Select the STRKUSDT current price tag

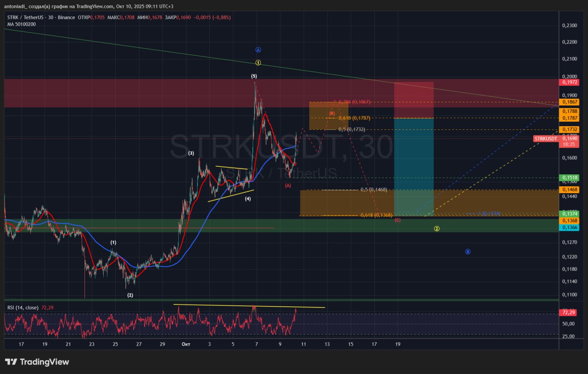(x=546, y=139)
